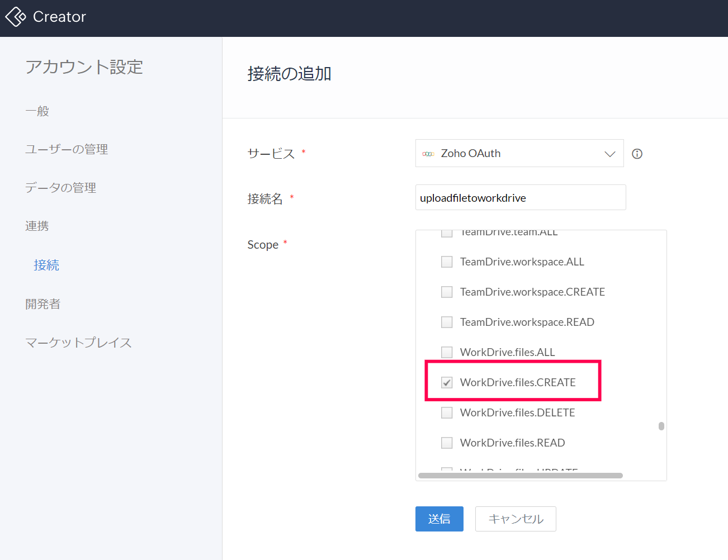Image resolution: width=728 pixels, height=560 pixels.
Task: Open the 一般 settings menu item
Action: (x=37, y=111)
